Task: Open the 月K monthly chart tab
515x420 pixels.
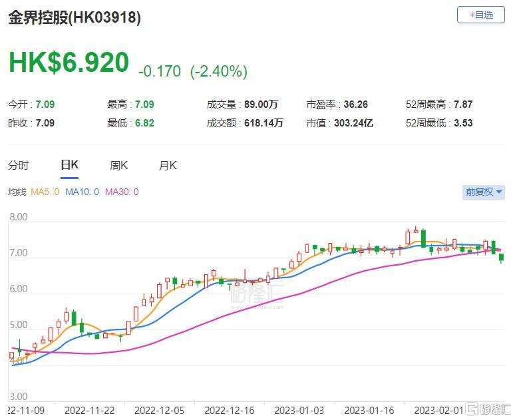Action: pos(168,165)
